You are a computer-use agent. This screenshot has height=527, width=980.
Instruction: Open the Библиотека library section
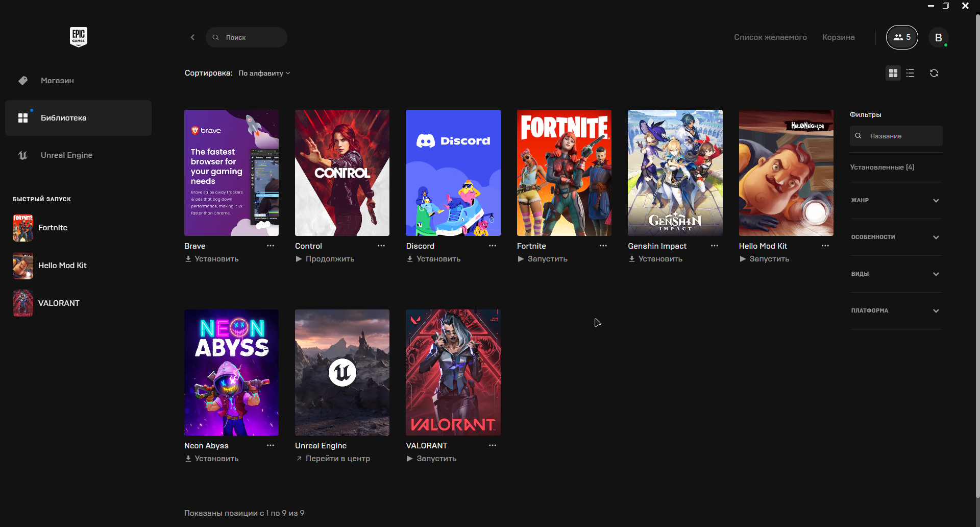coord(78,118)
